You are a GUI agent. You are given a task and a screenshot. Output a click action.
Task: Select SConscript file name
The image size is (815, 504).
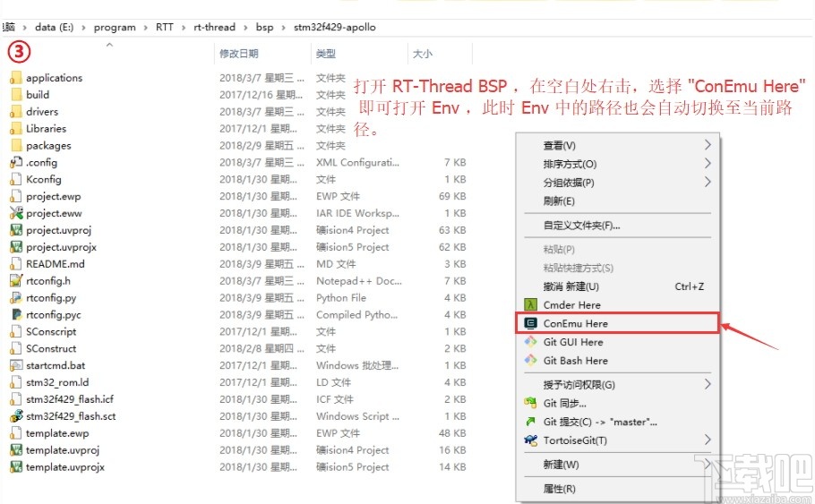click(x=51, y=331)
